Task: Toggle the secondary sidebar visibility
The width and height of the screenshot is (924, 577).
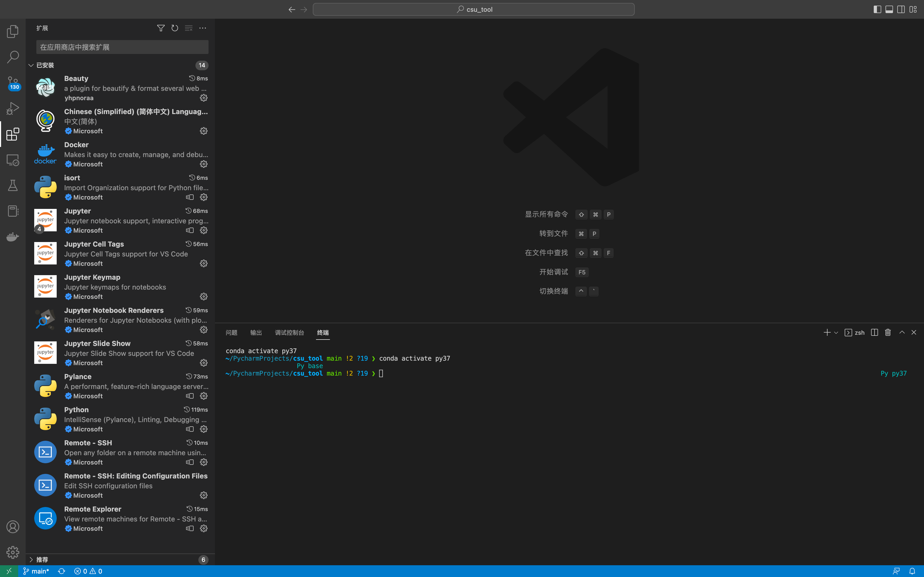Action: [x=901, y=10]
